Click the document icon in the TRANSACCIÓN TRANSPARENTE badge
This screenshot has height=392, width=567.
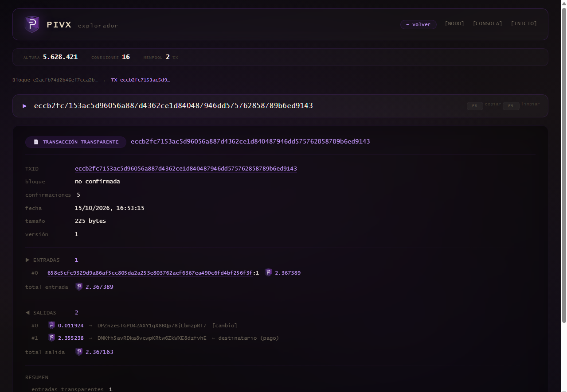pyautogui.click(x=36, y=142)
